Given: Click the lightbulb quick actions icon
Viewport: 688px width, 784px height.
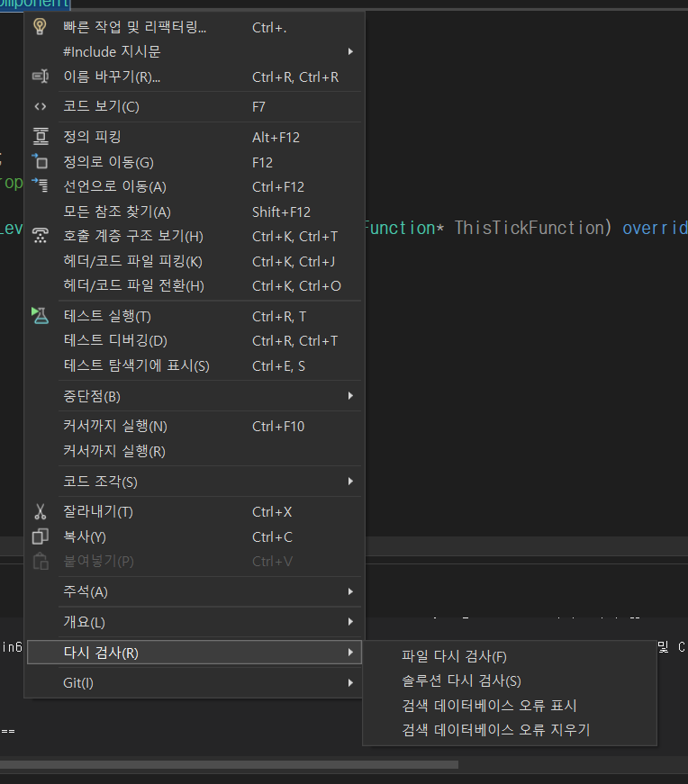Looking at the screenshot, I should [40, 26].
